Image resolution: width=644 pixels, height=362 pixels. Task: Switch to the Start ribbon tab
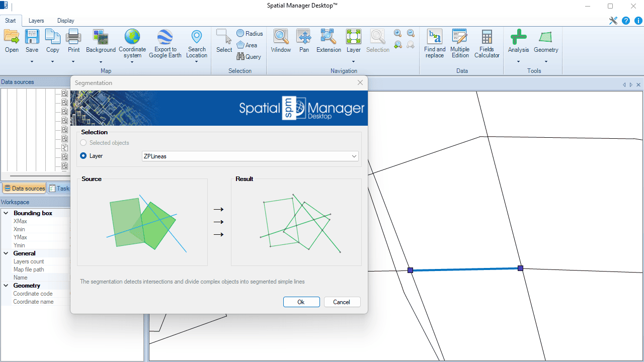[x=11, y=21]
